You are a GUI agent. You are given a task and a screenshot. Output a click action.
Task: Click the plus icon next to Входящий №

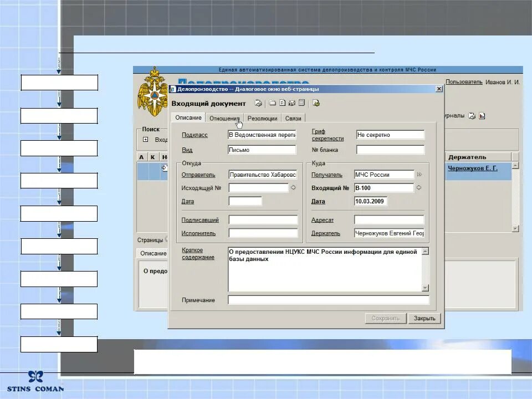tap(419, 187)
